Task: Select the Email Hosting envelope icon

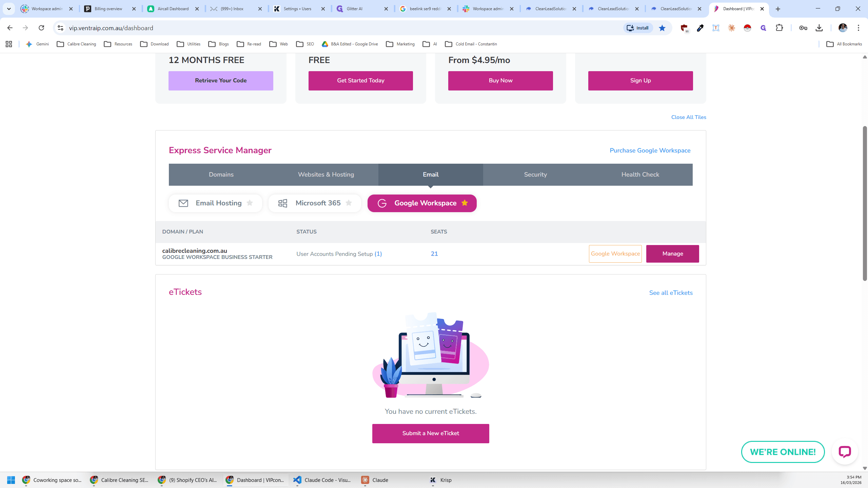Action: pos(183,203)
